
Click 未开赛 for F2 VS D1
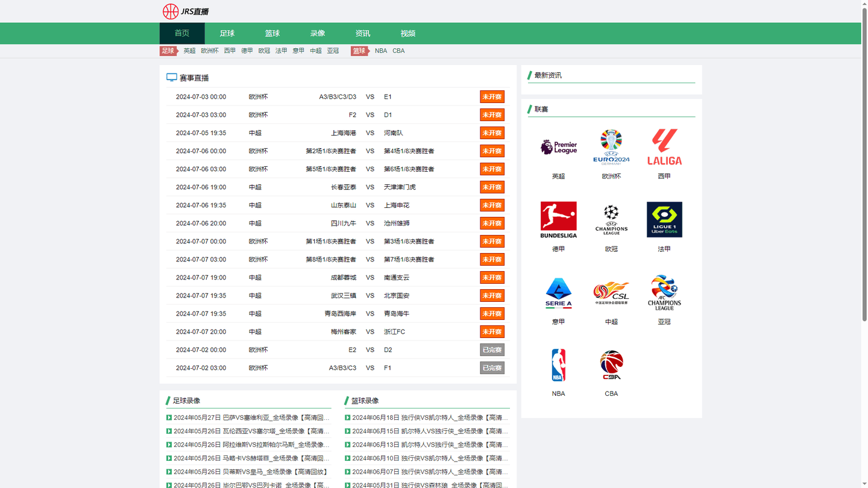(x=492, y=115)
